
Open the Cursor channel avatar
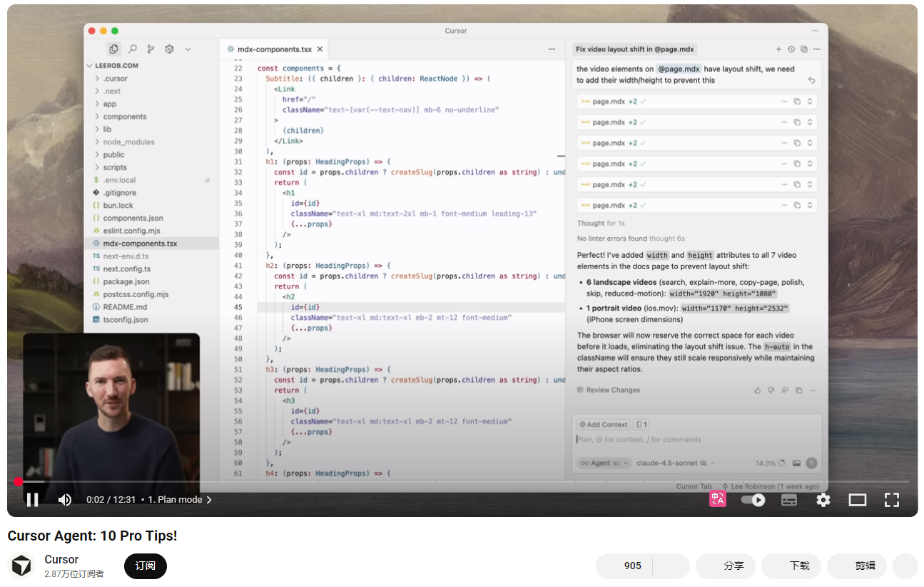21,566
